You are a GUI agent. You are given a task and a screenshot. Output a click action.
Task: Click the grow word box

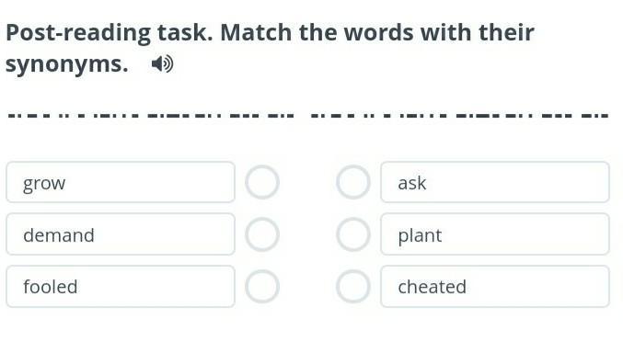[121, 182]
